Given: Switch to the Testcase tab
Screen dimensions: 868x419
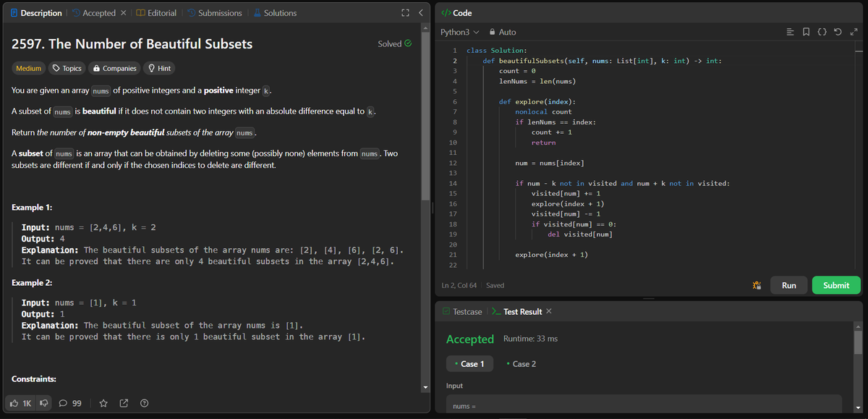Looking at the screenshot, I should [x=462, y=311].
